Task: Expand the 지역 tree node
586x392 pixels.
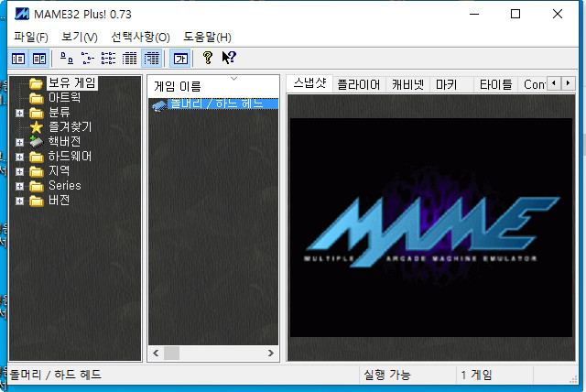Action: tap(20, 171)
